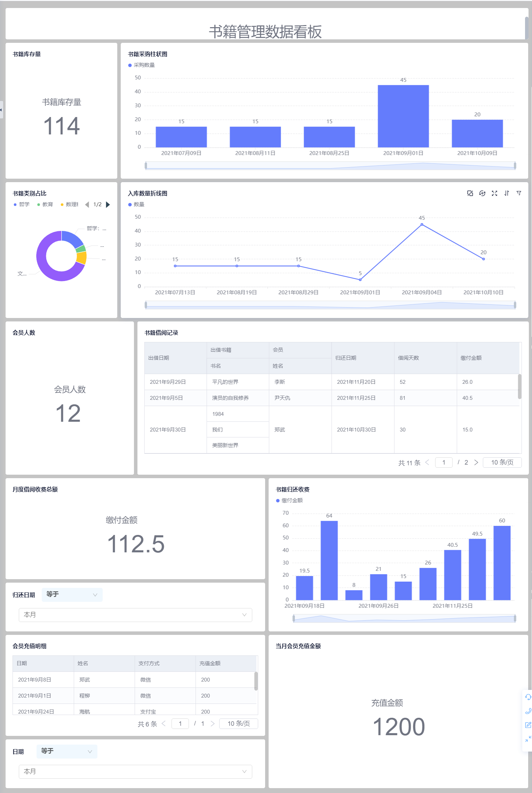This screenshot has height=793, width=532.
Task: Open 日期 filter value dropdown 本月
Action: coord(135,771)
